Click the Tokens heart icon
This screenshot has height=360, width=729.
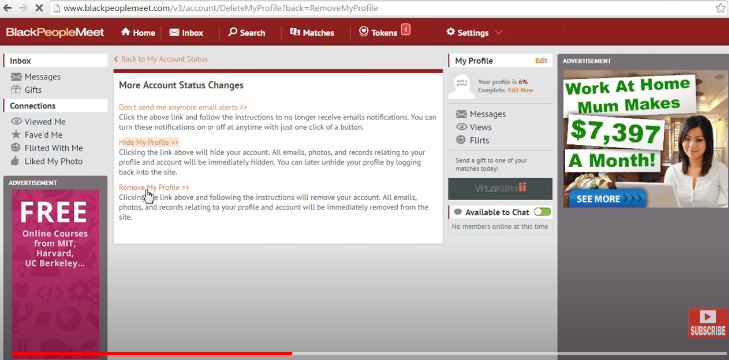(364, 31)
